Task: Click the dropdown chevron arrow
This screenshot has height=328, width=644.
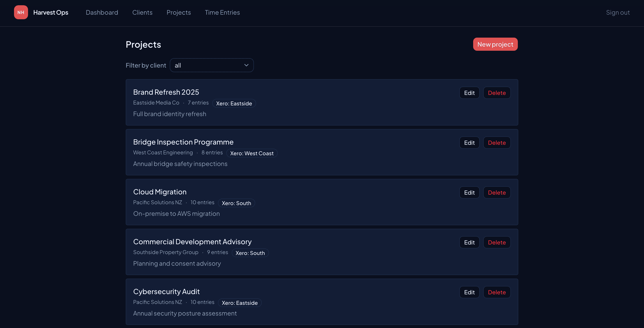Action: point(246,65)
